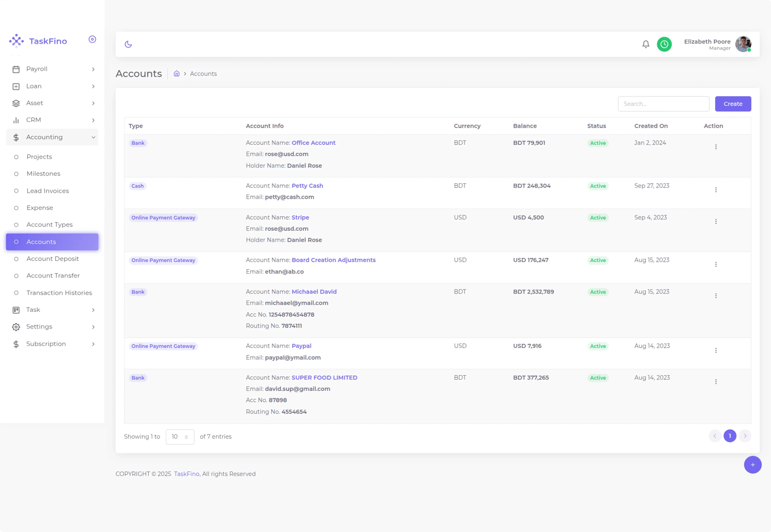Click the green clock timer icon
Viewport: 771px width, 532px height.
pos(664,44)
